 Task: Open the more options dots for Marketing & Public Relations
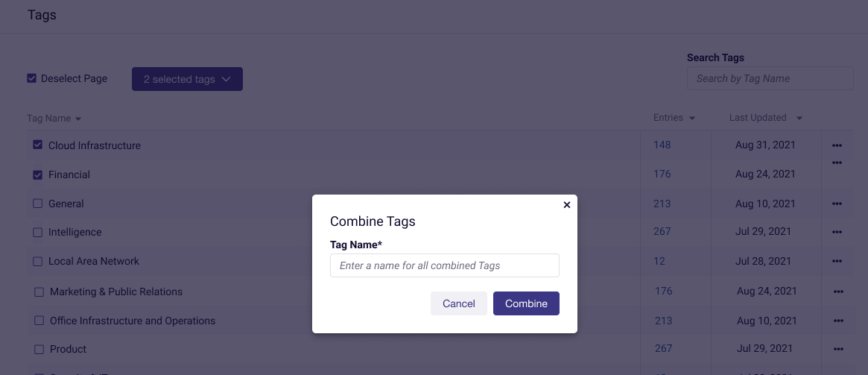[838, 292]
